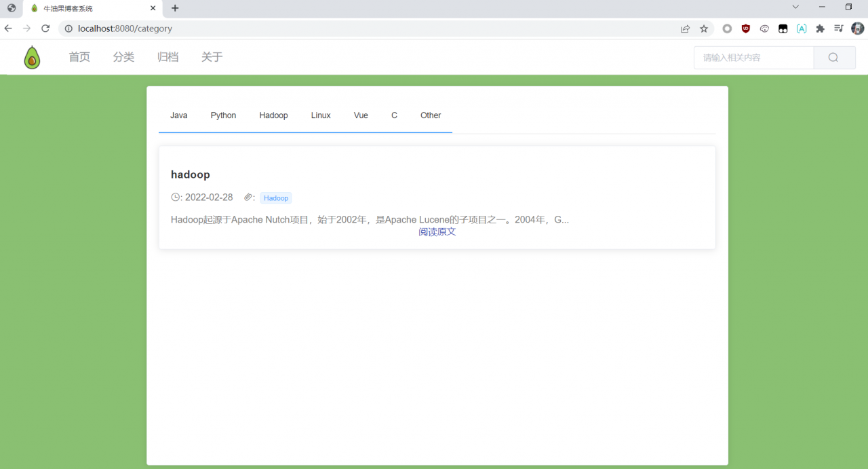
Task: Click the Hadoop起源于Apache Nutch summary text
Action: [370, 220]
